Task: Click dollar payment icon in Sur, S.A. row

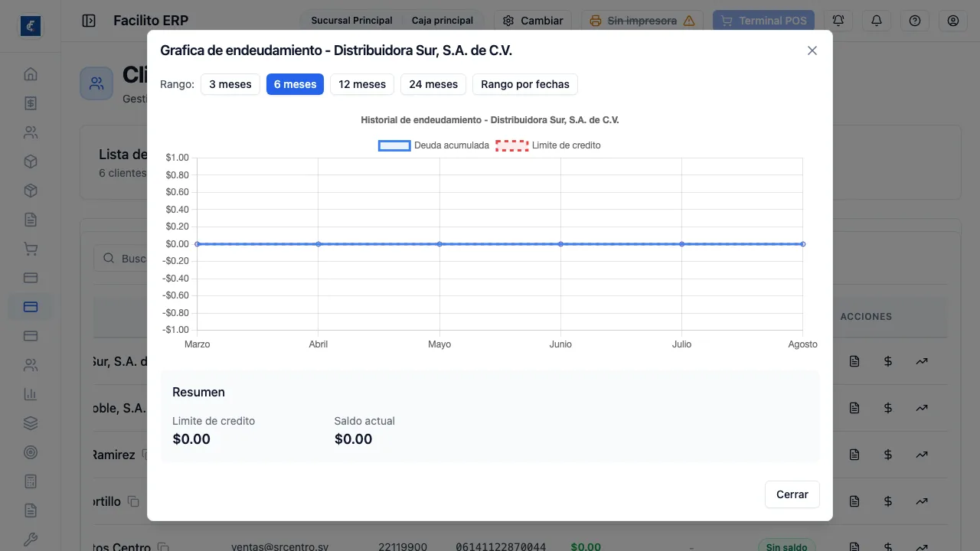Action: click(x=888, y=361)
